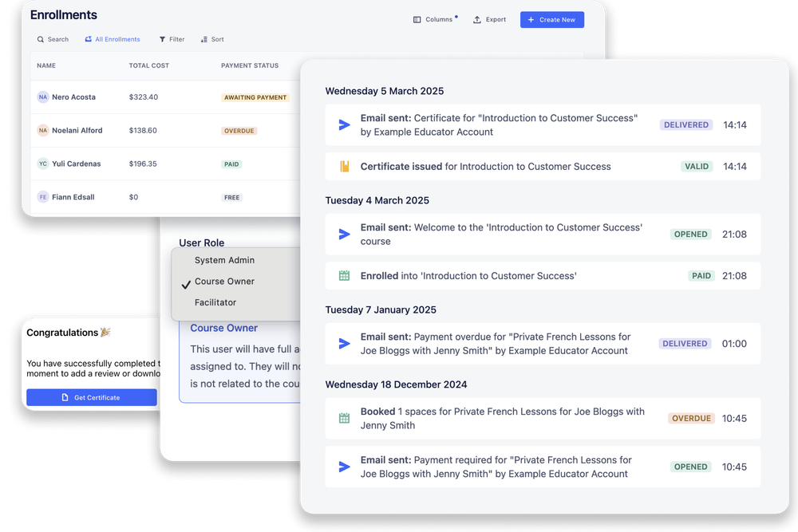Click Yuli Cardenas avatar initials
The image size is (798, 532).
click(x=43, y=164)
